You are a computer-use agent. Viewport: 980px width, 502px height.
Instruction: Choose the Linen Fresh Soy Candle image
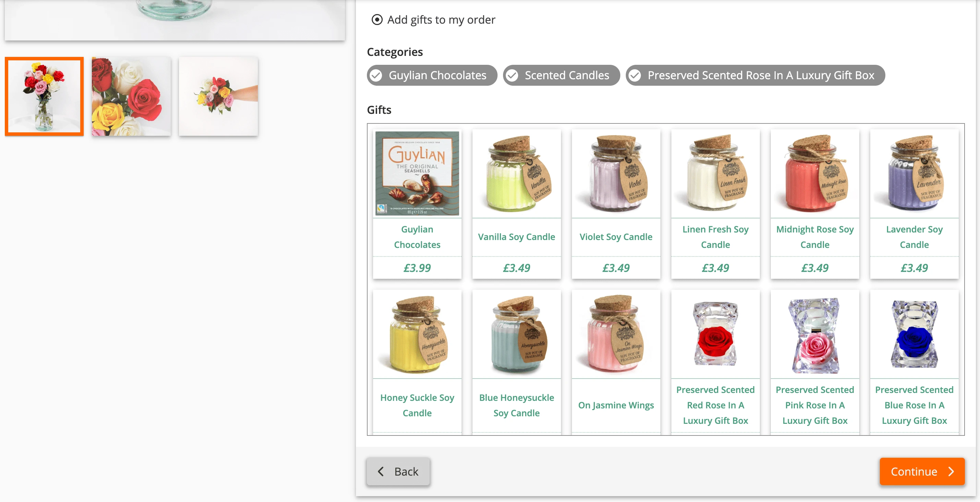[x=715, y=174]
